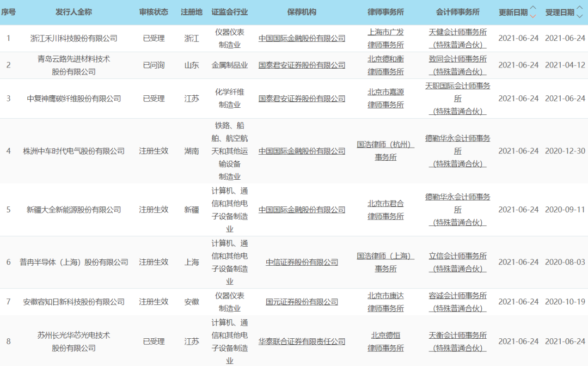The width and height of the screenshot is (588, 366).
Task: Open 国泰君安证券股份有限公司 link in row 3
Action: pyautogui.click(x=302, y=99)
